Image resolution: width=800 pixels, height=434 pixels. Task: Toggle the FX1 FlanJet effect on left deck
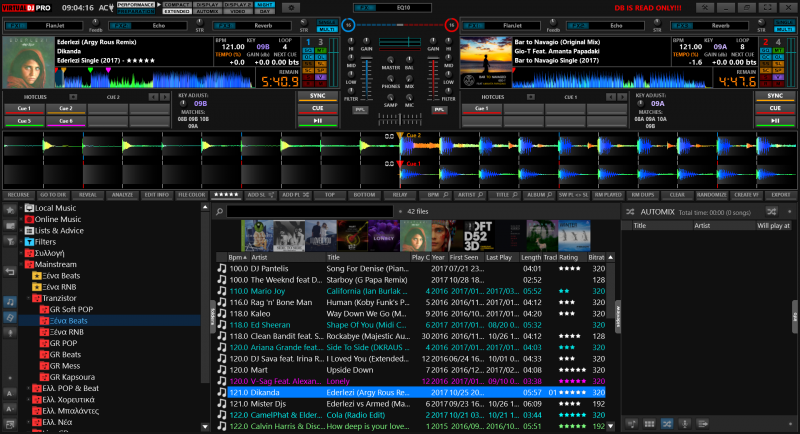(16, 25)
